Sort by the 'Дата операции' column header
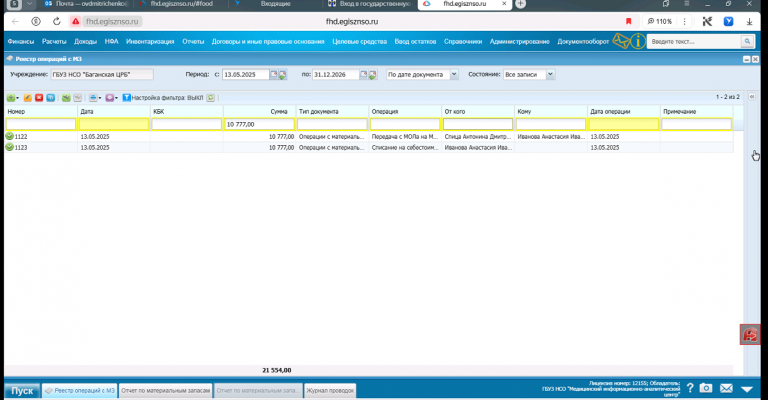The width and height of the screenshot is (768, 400). click(x=624, y=112)
